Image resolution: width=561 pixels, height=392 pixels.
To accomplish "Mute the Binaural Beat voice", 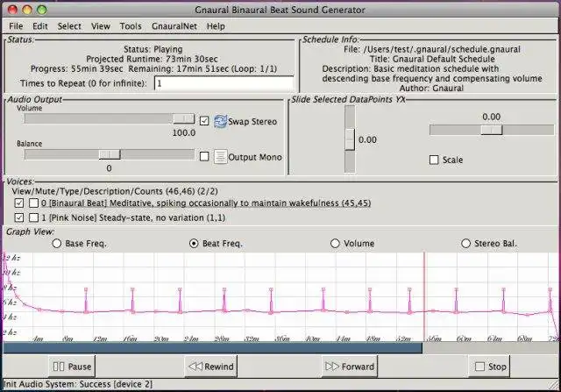I will tap(33, 203).
